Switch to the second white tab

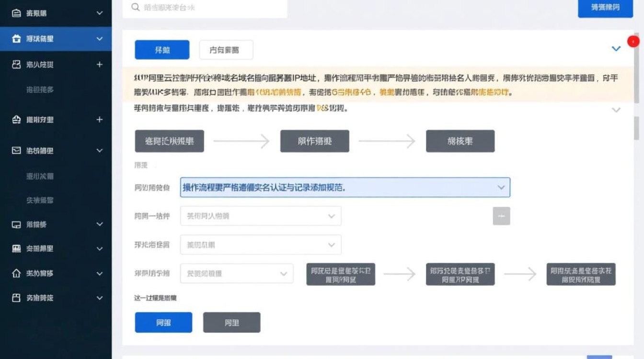[x=226, y=49]
